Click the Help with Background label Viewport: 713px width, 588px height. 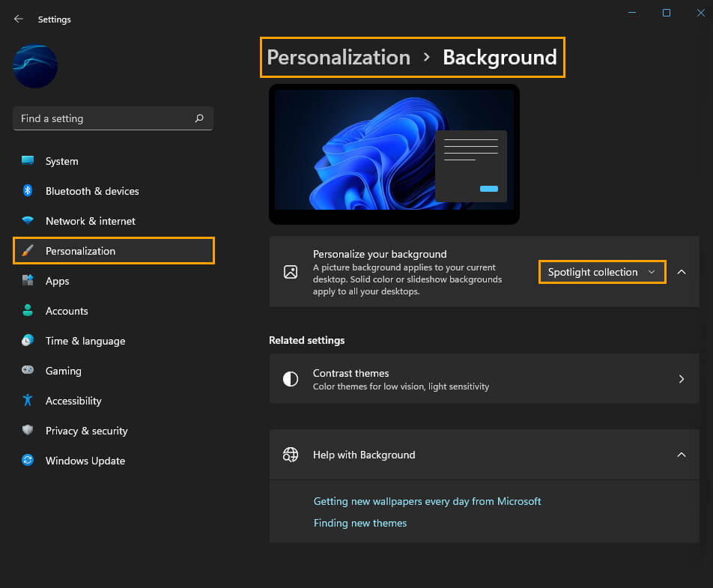(364, 455)
